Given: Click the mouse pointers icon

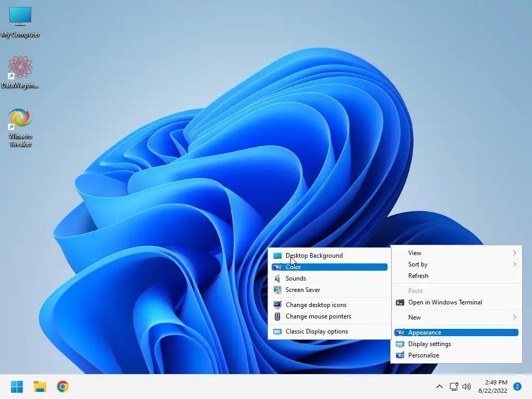Looking at the screenshot, I should [x=277, y=316].
